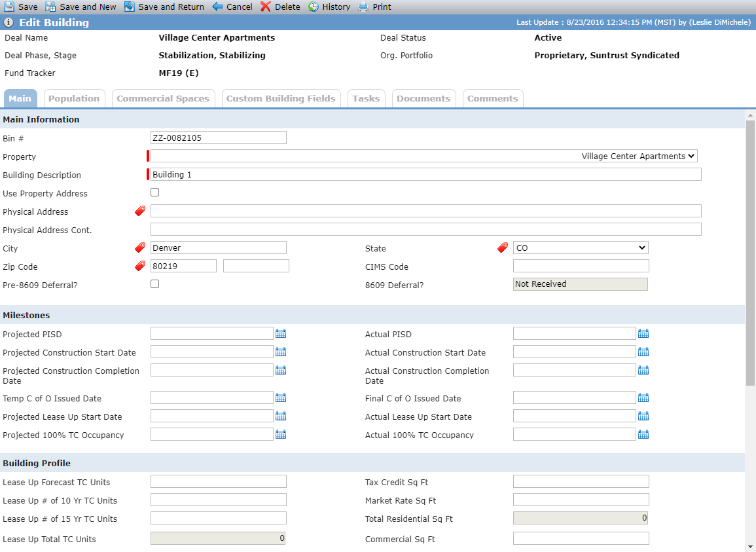
Task: Click the red tag icon next to State
Action: coord(503,248)
